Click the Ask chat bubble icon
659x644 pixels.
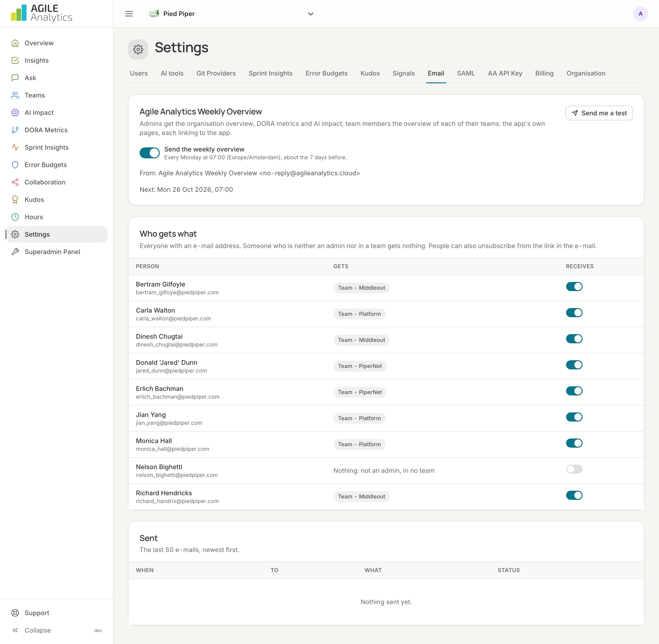(15, 78)
